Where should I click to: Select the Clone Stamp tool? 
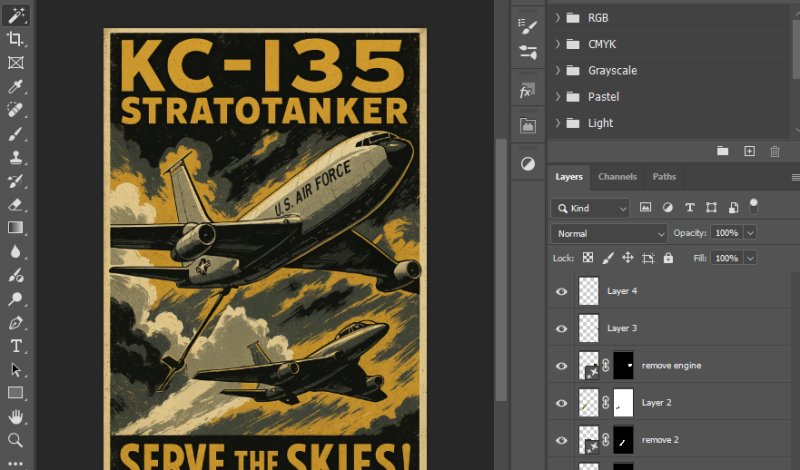tap(16, 157)
